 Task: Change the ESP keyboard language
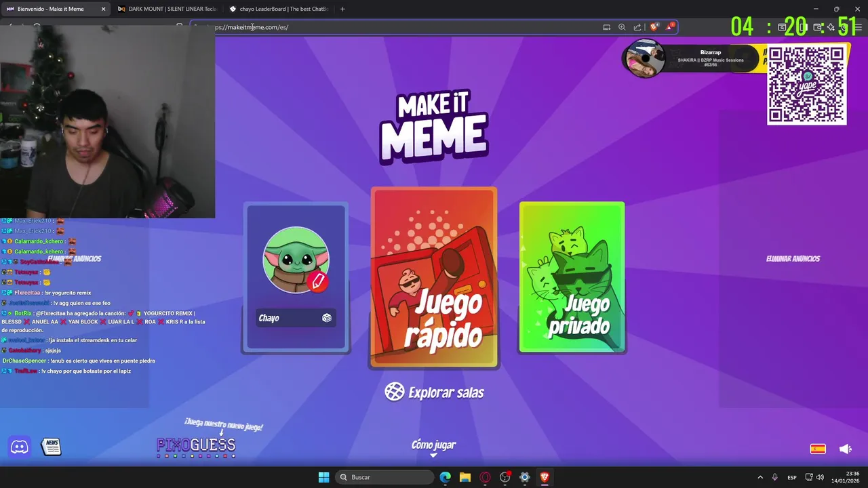click(x=792, y=477)
